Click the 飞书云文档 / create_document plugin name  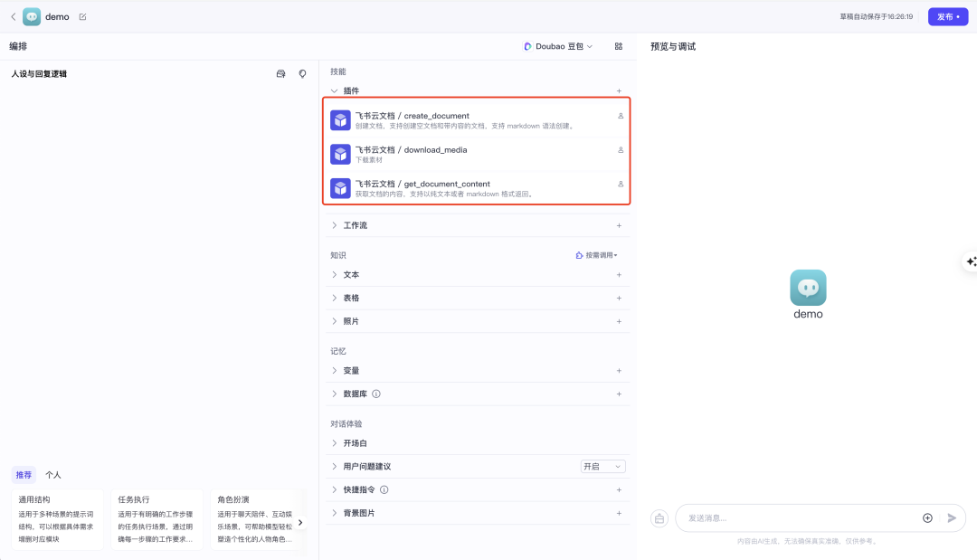click(x=412, y=116)
